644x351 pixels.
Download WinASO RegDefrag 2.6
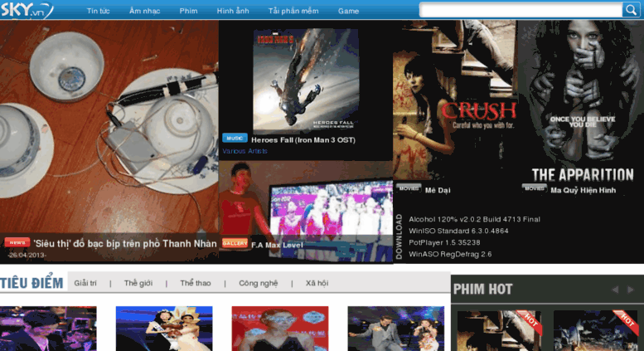pyautogui.click(x=450, y=254)
